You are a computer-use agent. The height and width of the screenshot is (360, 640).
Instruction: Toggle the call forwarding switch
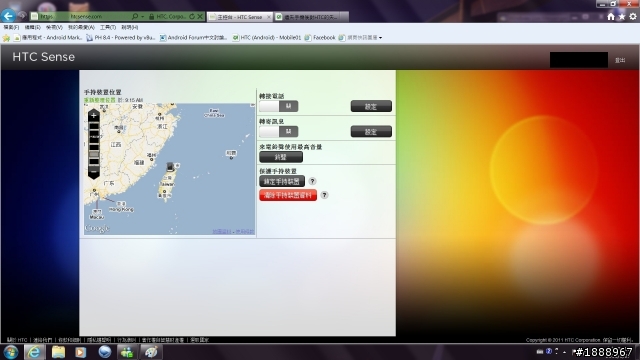pos(278,106)
